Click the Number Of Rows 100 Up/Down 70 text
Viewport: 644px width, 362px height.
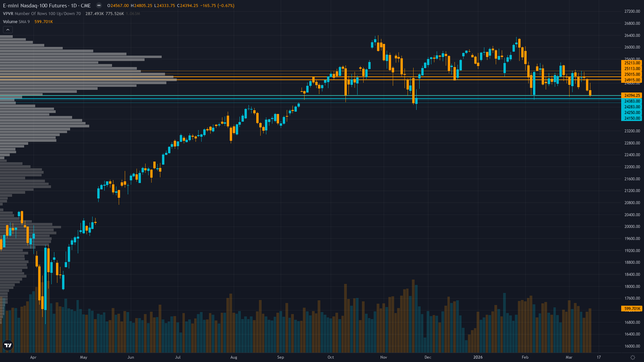(x=49, y=14)
